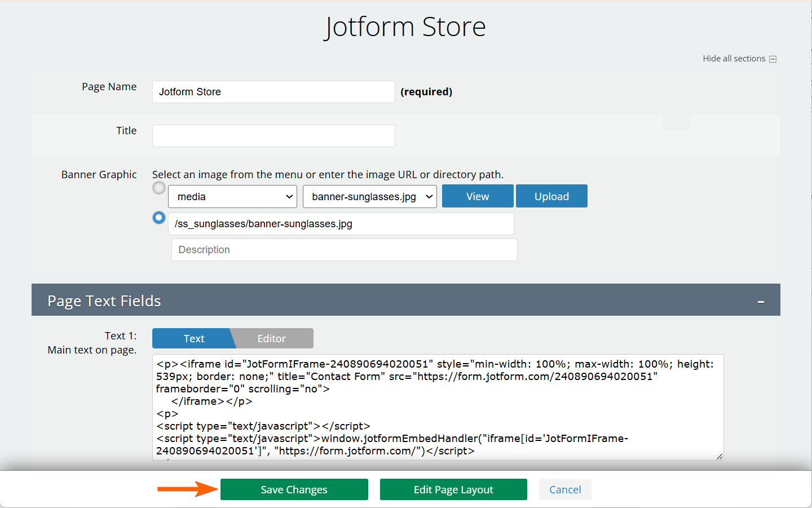This screenshot has height=508, width=812.
Task: Switch to the Text tab
Action: click(x=193, y=339)
